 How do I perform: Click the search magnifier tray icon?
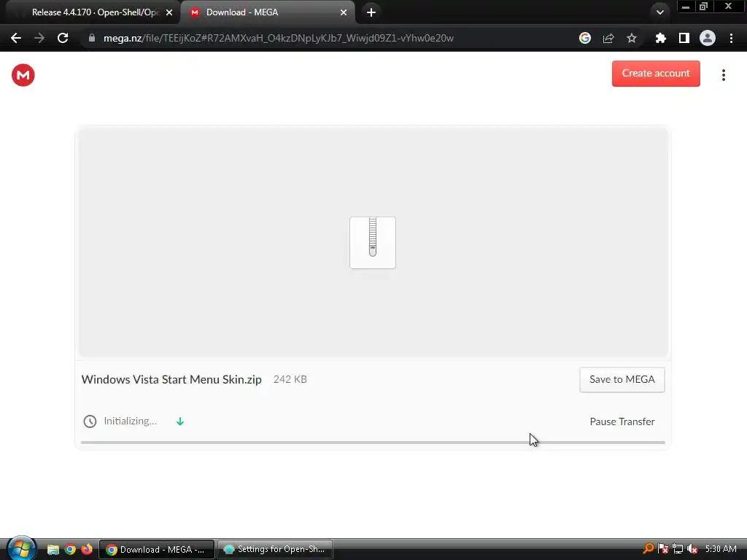(x=648, y=549)
